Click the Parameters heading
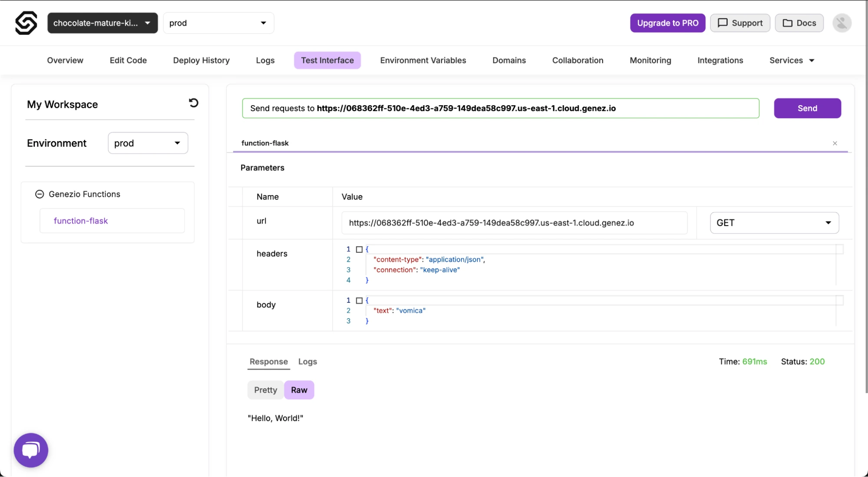This screenshot has width=868, height=477. tap(262, 168)
